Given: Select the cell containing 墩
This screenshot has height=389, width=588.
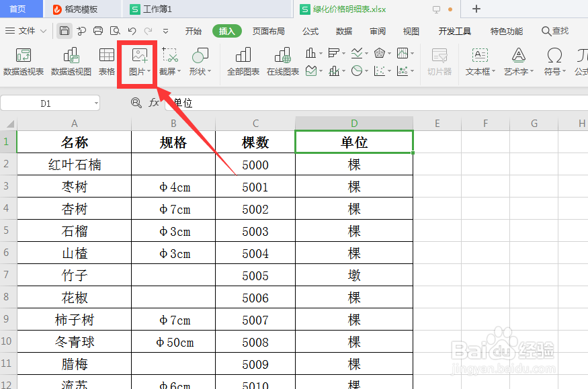Looking at the screenshot, I should (x=354, y=275).
